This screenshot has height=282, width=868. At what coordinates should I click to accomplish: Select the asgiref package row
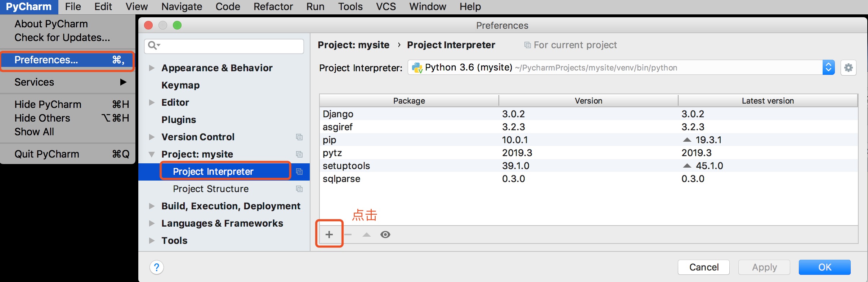click(x=589, y=127)
